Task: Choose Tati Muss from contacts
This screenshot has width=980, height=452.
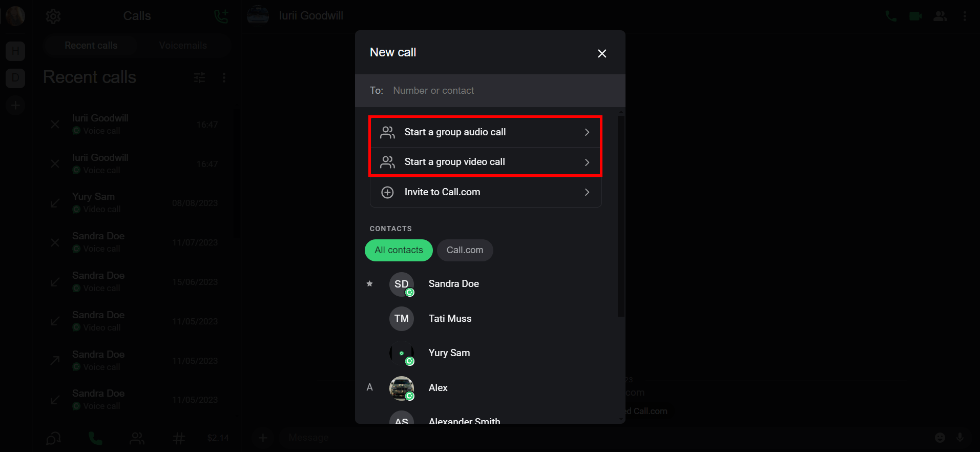Action: [x=450, y=319]
